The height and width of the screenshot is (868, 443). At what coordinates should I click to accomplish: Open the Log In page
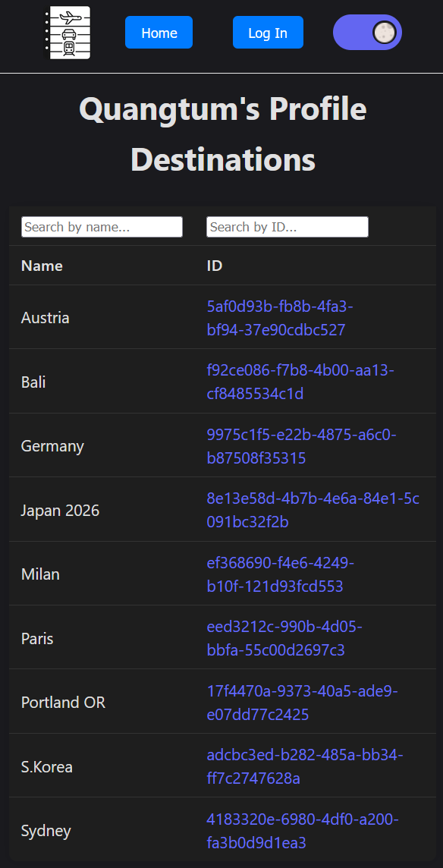click(x=268, y=33)
